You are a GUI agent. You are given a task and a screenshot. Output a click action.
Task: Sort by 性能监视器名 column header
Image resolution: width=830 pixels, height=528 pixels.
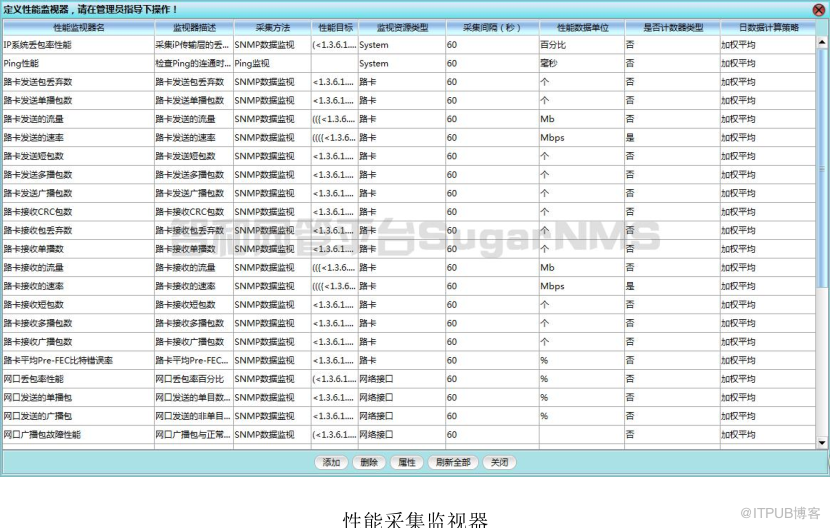(x=79, y=28)
